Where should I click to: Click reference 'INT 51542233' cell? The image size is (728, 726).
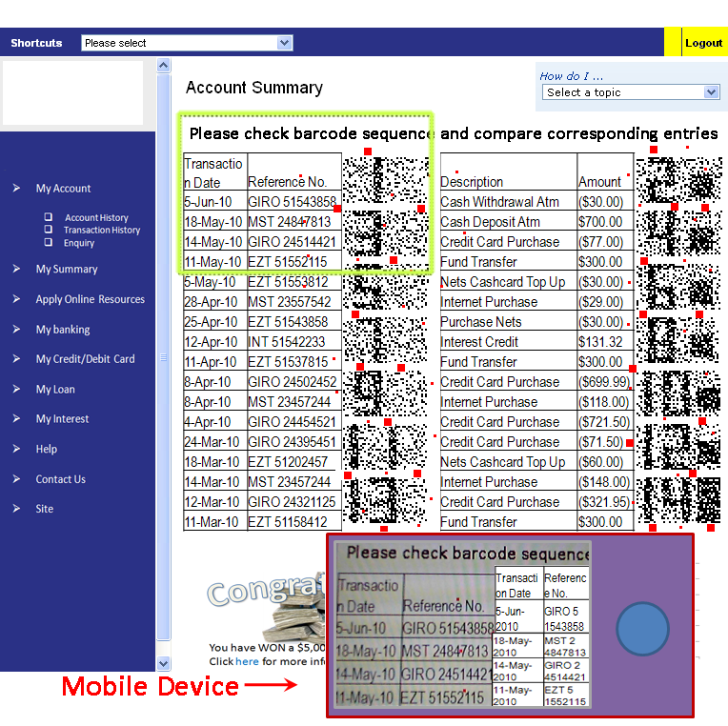click(x=293, y=341)
